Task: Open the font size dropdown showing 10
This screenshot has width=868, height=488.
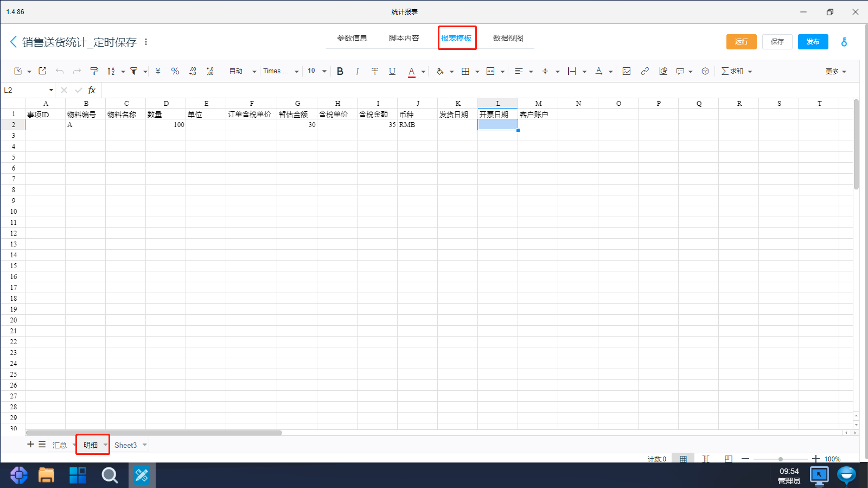Action: tap(317, 71)
